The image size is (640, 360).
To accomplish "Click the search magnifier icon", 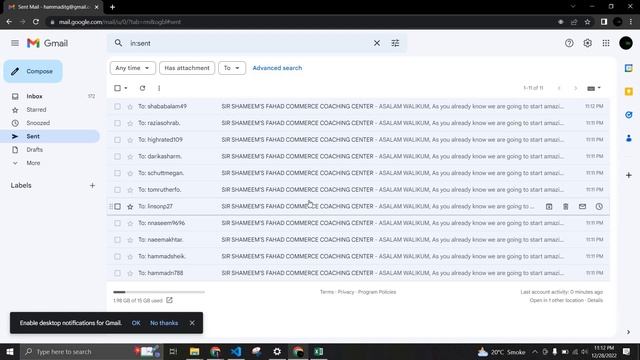I will point(118,43).
